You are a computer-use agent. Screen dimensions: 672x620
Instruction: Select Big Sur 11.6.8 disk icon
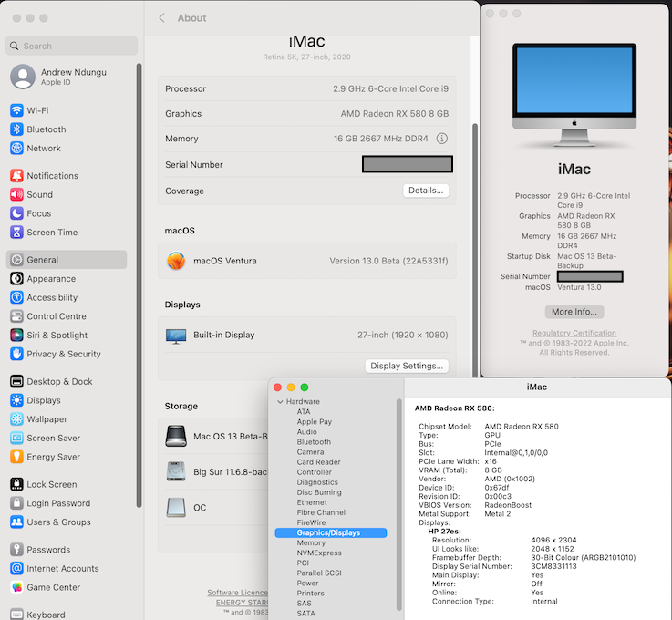[176, 471]
